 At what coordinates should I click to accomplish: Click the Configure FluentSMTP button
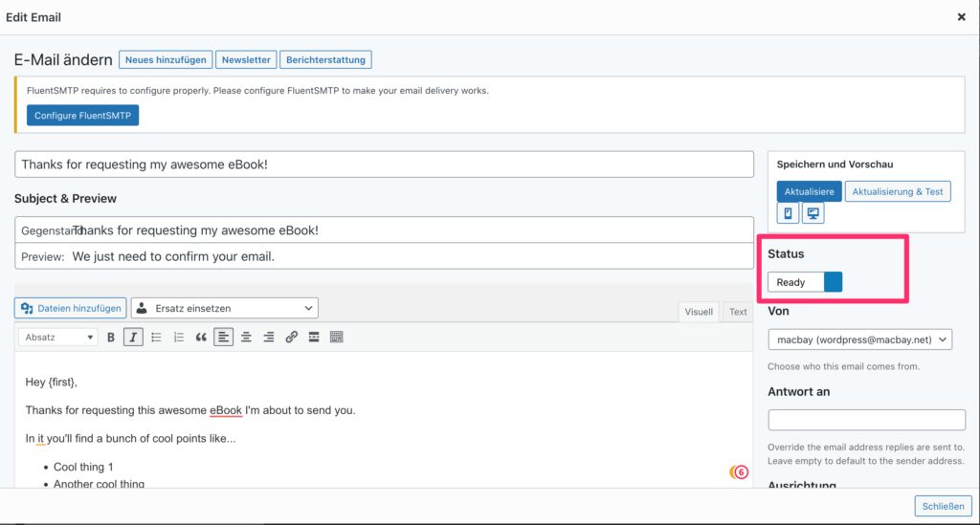[x=82, y=116]
